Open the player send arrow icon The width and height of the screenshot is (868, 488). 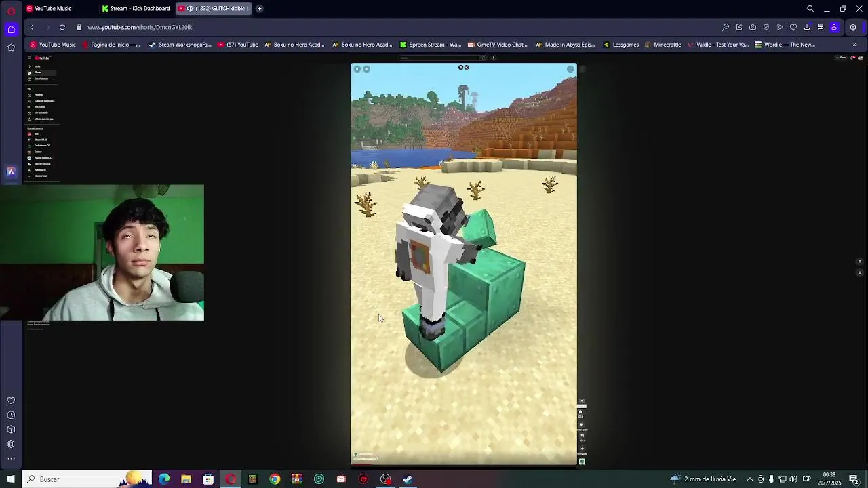click(780, 27)
